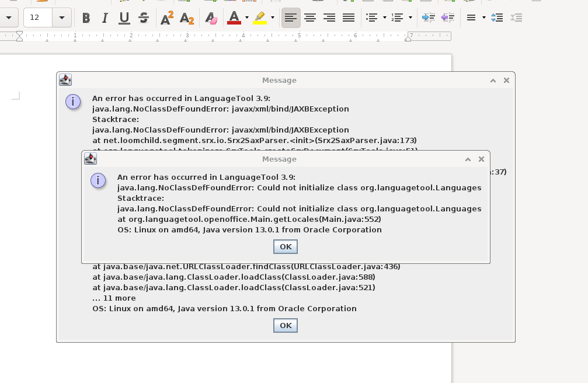
Task: Click the right indent marker on the ruler
Action: (408, 39)
